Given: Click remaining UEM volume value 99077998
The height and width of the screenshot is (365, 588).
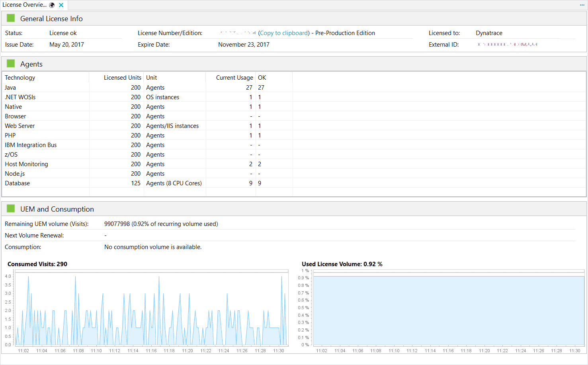Looking at the screenshot, I should pos(117,224).
